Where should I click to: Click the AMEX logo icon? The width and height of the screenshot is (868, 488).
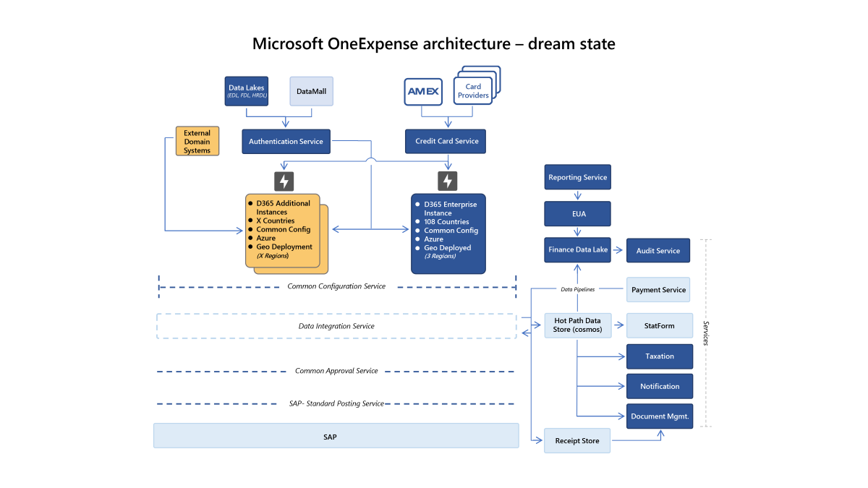click(x=423, y=91)
